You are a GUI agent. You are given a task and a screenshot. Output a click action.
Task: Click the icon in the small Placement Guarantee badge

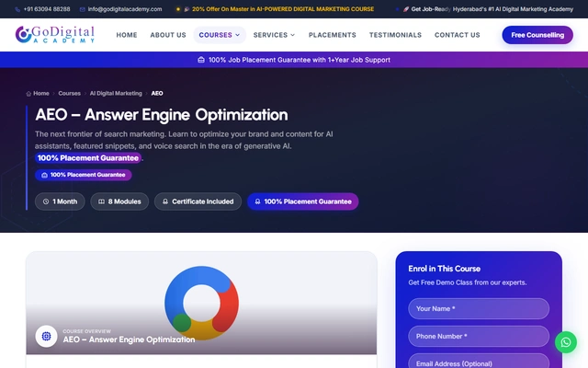pos(44,175)
